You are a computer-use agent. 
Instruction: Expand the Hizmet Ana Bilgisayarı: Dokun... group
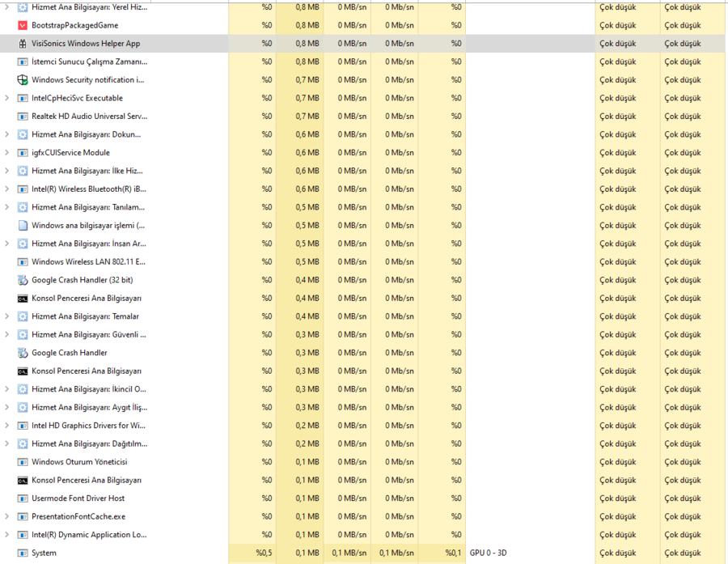pos(6,134)
